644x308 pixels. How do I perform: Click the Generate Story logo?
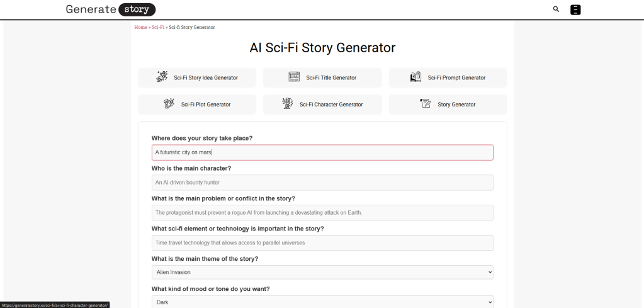[x=110, y=9]
